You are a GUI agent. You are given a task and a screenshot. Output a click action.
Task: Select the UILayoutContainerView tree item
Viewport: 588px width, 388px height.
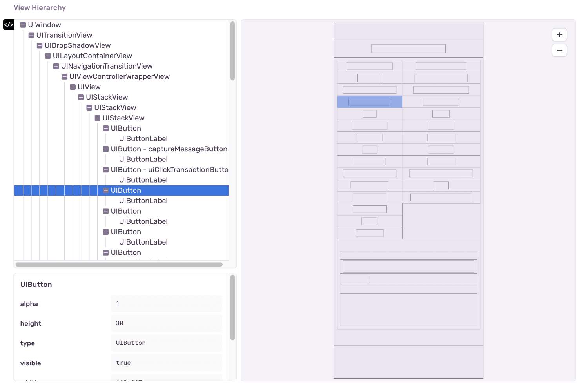pyautogui.click(x=92, y=56)
